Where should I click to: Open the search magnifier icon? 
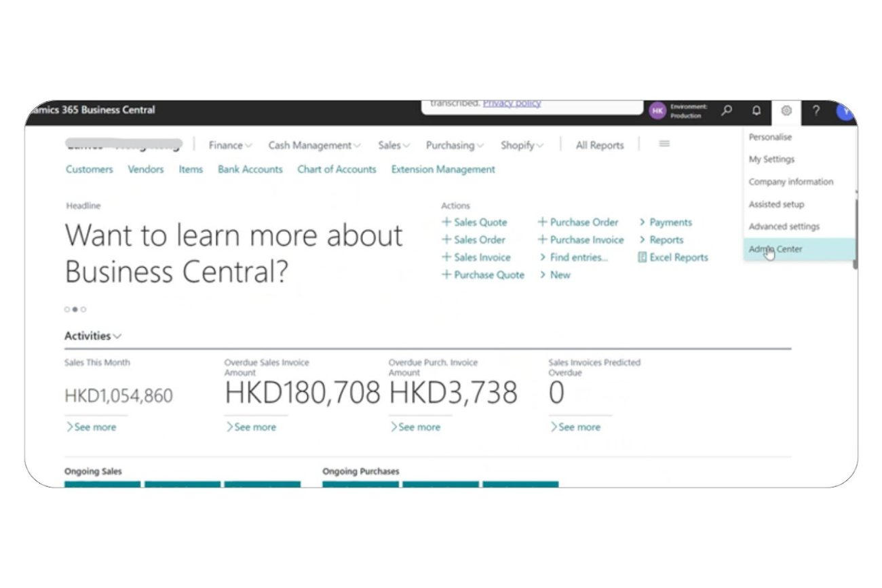(727, 111)
